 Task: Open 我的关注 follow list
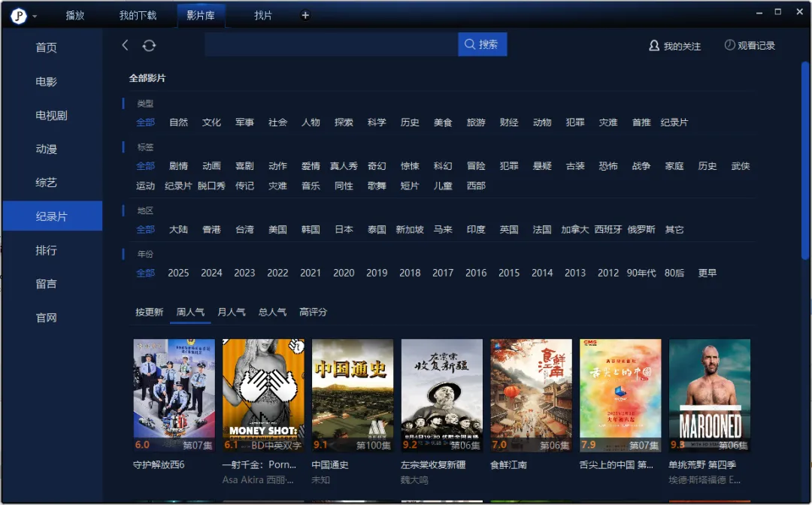(x=674, y=46)
